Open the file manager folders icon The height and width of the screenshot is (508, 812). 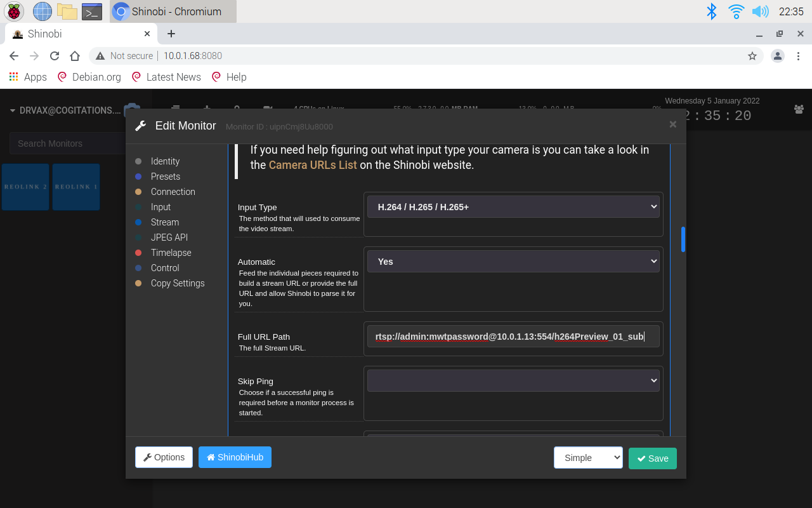pos(67,11)
